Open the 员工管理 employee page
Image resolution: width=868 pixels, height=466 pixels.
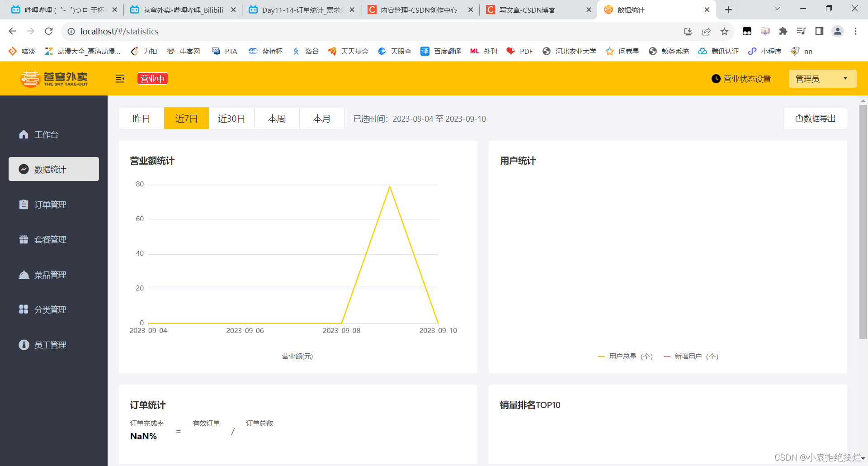pos(50,344)
